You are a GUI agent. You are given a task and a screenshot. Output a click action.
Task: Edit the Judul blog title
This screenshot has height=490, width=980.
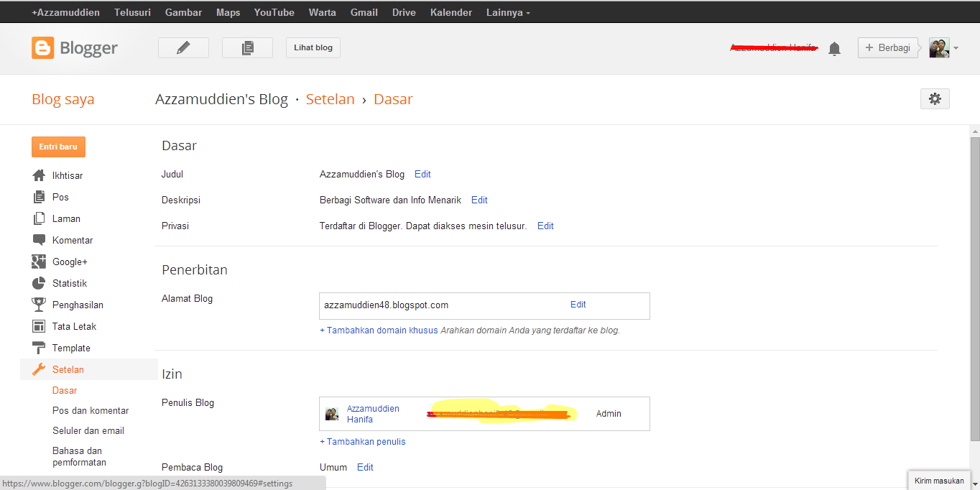(422, 174)
